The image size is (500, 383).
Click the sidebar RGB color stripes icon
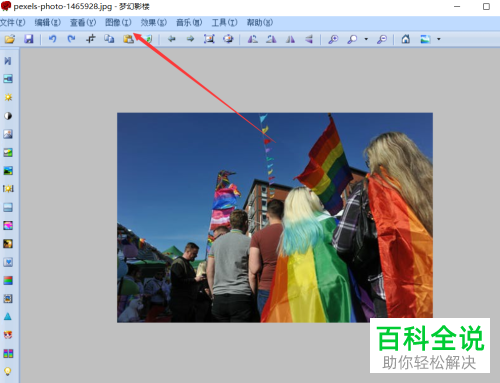pos(8,280)
